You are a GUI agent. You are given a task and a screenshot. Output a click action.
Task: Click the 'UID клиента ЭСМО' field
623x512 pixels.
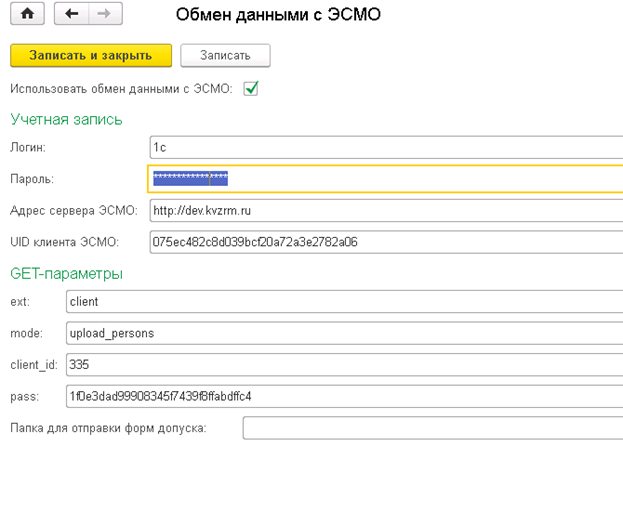point(385,241)
